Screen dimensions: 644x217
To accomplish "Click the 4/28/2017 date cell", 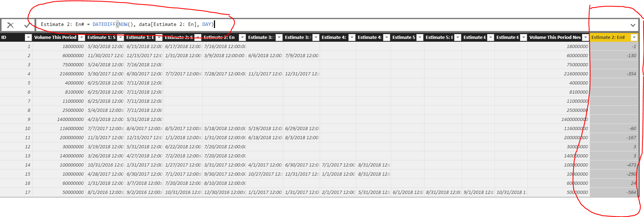I will 105,174.
